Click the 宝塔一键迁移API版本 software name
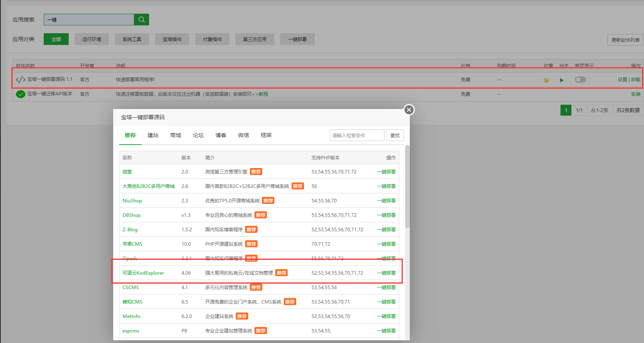Screen dimensions: 644x343 (50, 94)
